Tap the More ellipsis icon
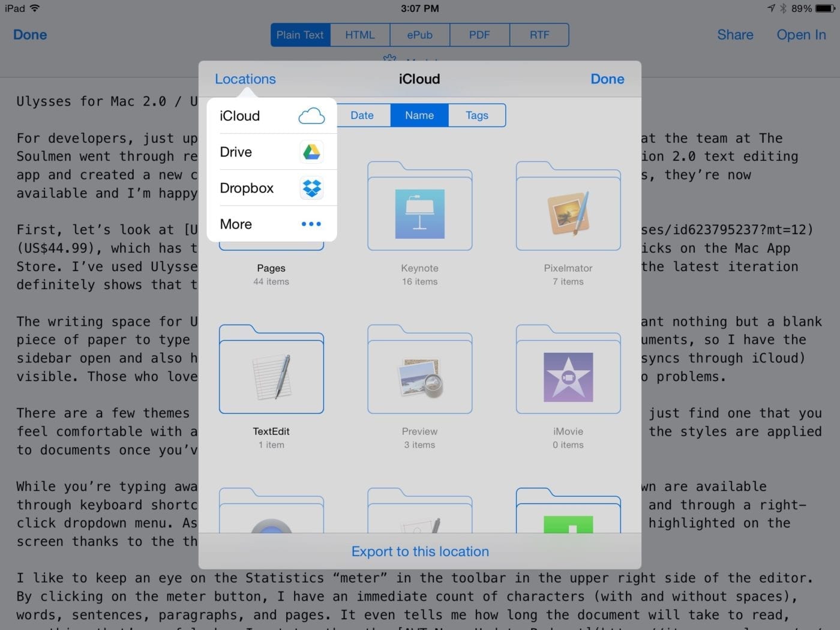The height and width of the screenshot is (630, 840). [311, 224]
